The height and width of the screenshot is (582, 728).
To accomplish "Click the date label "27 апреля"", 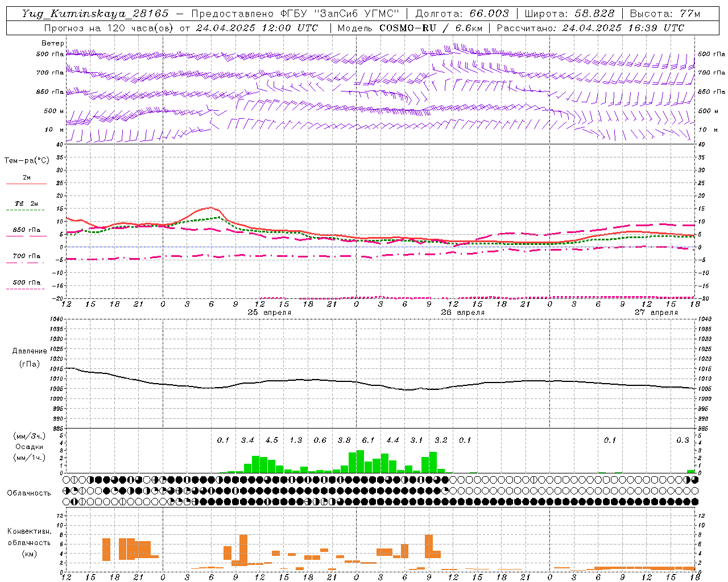I will (656, 313).
